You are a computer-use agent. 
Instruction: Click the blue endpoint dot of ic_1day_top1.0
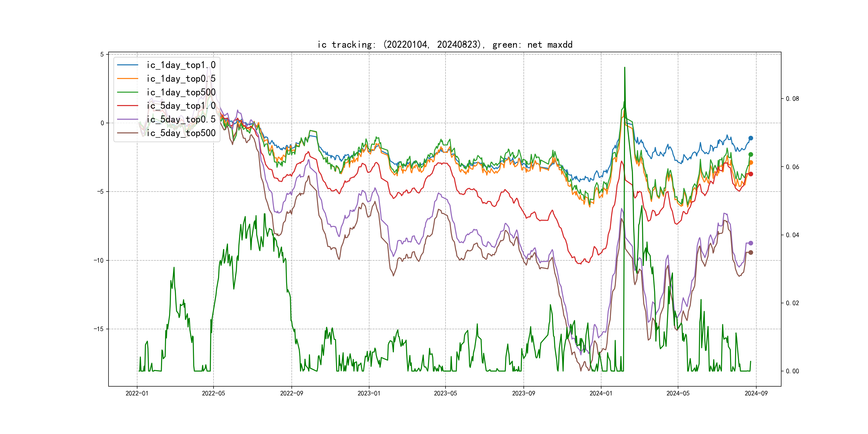coord(751,138)
